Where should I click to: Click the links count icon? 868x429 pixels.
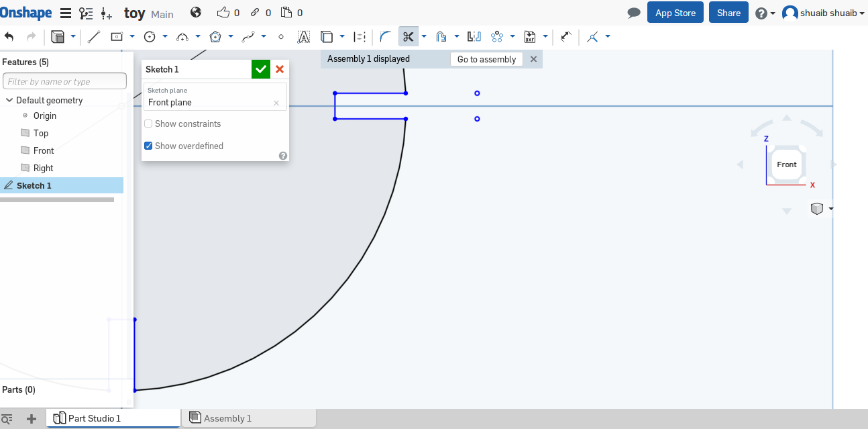point(255,12)
